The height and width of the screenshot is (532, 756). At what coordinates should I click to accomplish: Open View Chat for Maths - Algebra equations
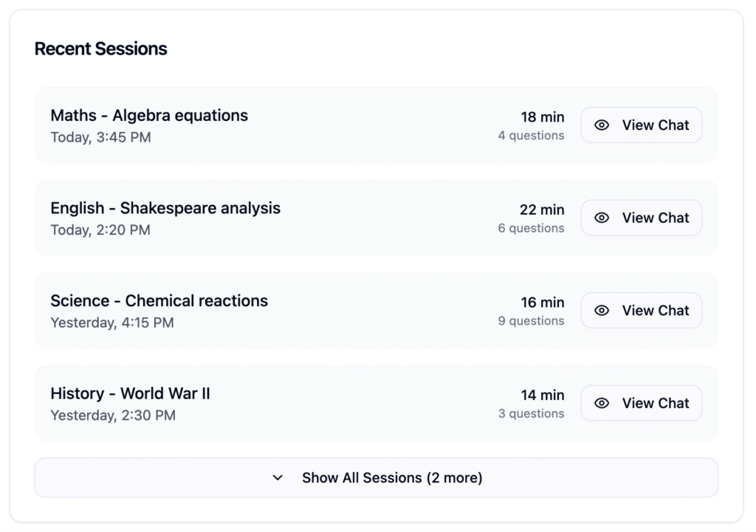pos(641,125)
